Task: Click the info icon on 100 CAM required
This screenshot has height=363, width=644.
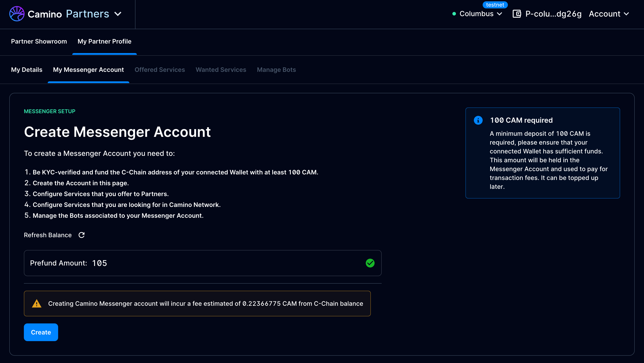Action: click(x=478, y=120)
